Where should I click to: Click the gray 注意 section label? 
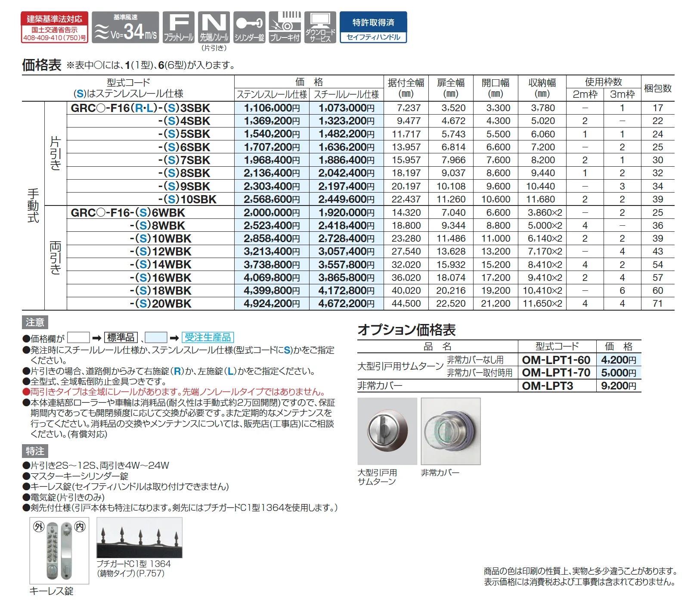click(x=35, y=322)
